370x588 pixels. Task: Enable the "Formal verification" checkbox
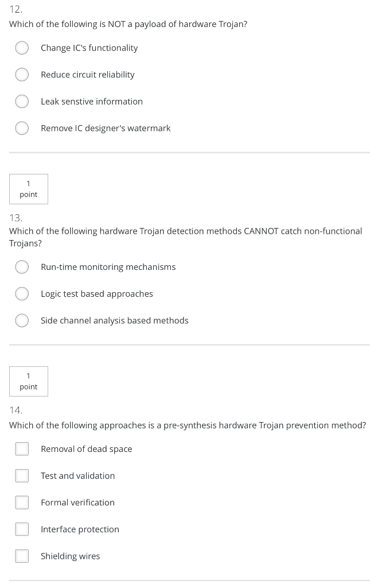[x=22, y=502]
